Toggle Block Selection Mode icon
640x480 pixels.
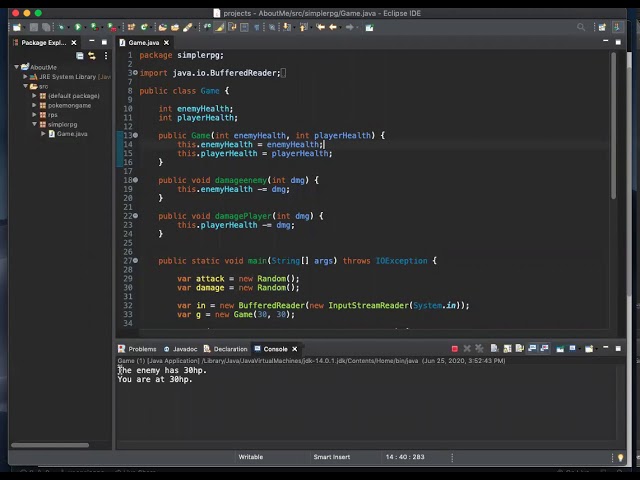point(244,27)
